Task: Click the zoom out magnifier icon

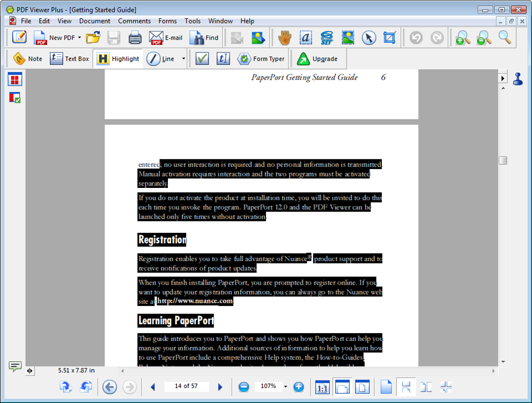Action: [x=484, y=38]
